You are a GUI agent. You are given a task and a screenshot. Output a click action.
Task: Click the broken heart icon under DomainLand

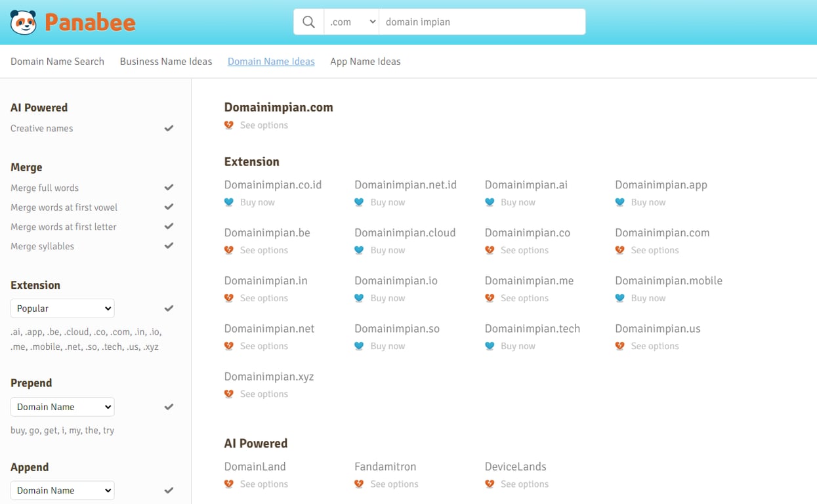229,484
